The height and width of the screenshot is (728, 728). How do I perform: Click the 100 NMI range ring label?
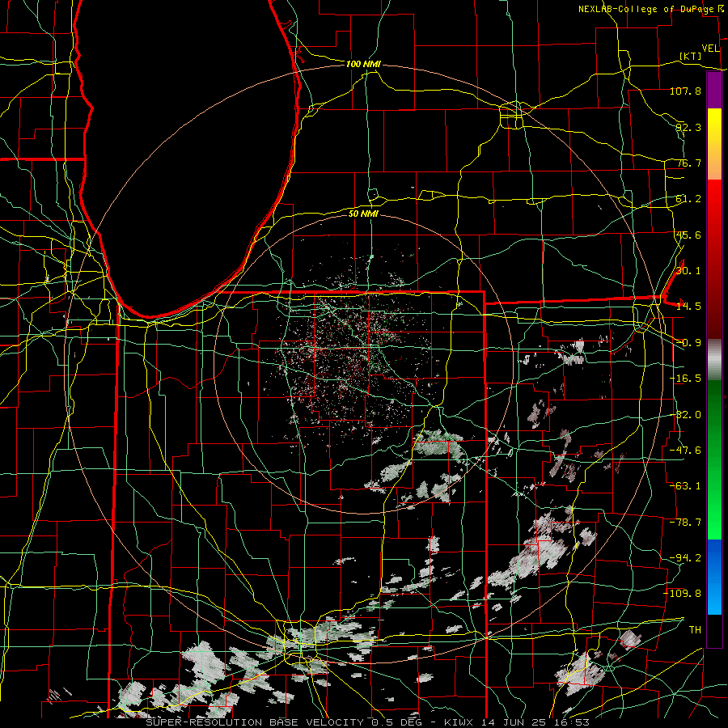click(x=363, y=64)
